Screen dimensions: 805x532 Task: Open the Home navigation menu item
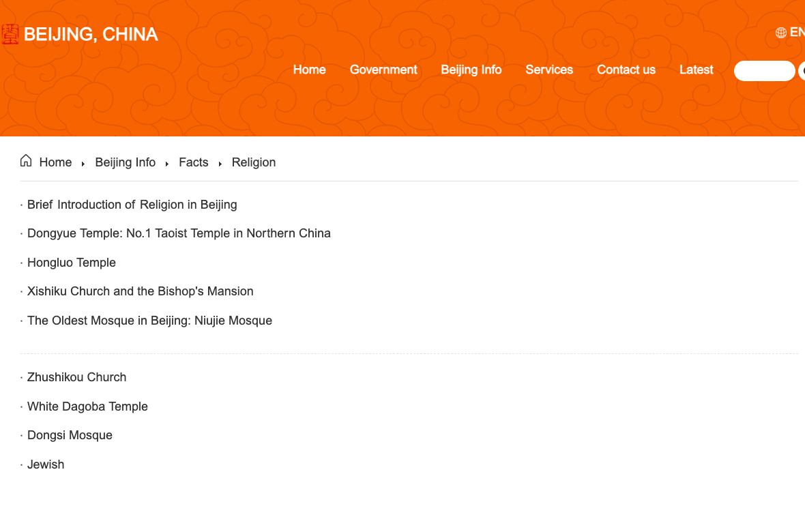tap(309, 70)
